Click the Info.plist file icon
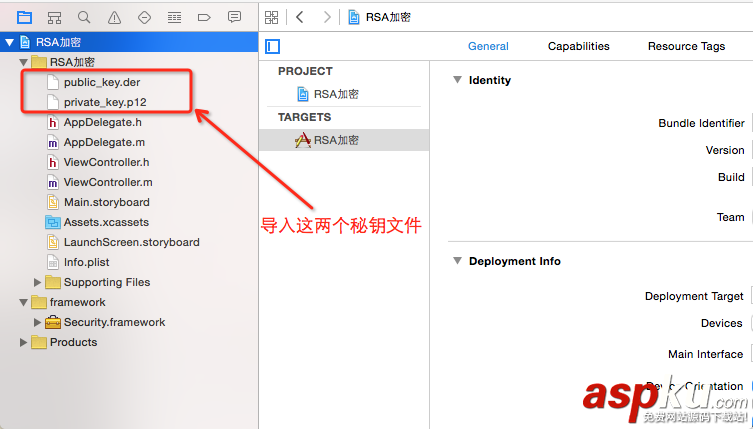 click(53, 262)
